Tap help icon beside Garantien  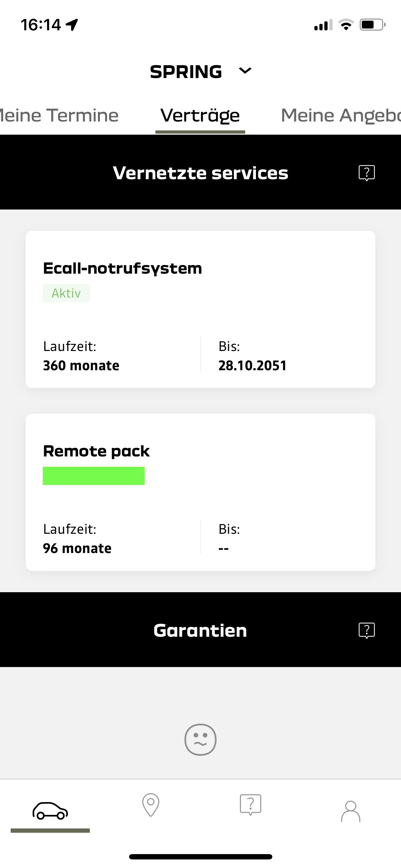tap(366, 630)
